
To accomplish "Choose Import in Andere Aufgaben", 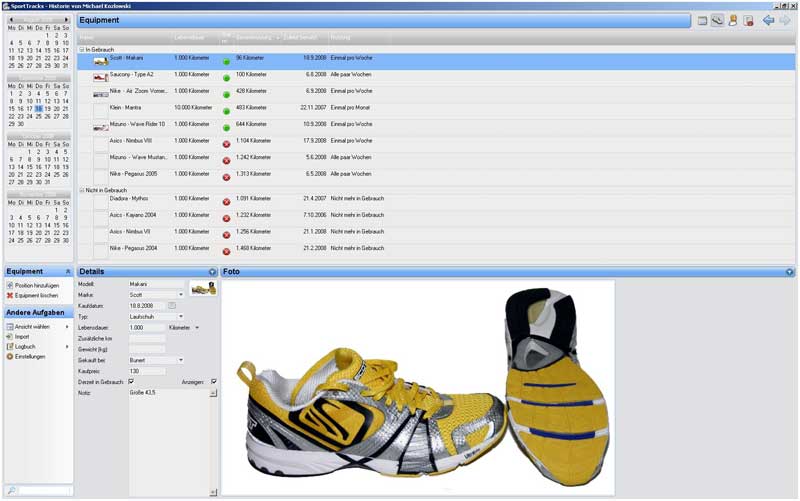I will (x=22, y=337).
